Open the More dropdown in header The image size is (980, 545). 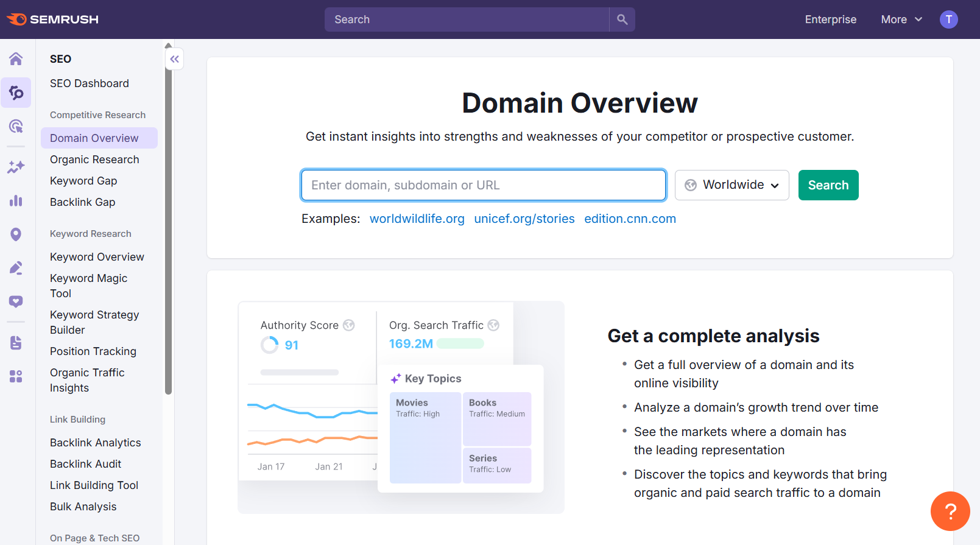click(x=901, y=19)
